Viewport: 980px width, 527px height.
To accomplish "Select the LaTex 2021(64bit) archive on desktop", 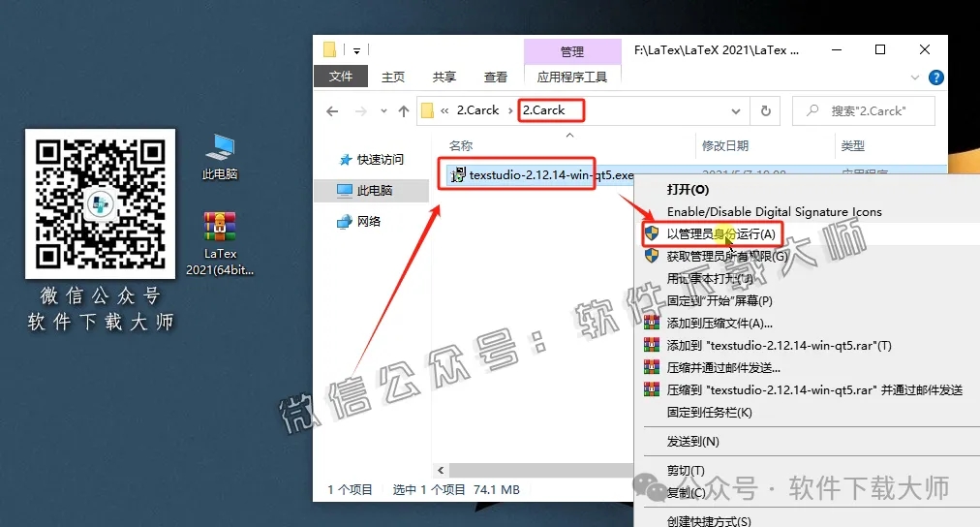I will tap(220, 244).
